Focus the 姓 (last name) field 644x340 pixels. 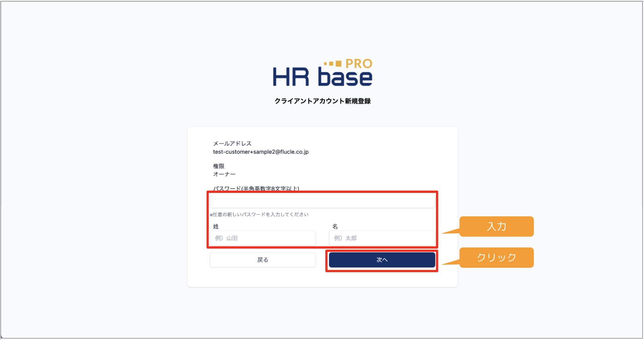(x=263, y=238)
